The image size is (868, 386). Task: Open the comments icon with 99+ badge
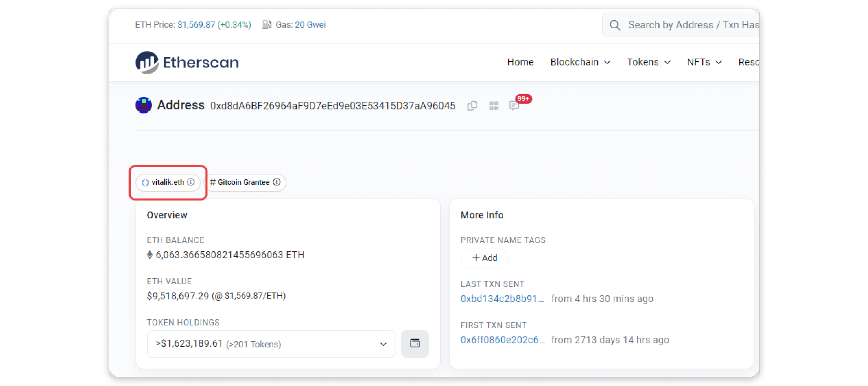514,106
